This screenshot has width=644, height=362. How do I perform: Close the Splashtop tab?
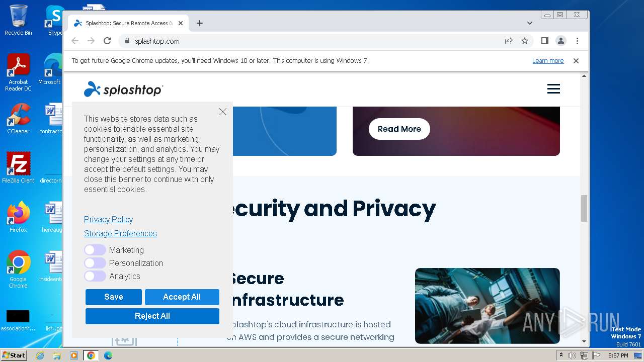point(181,23)
